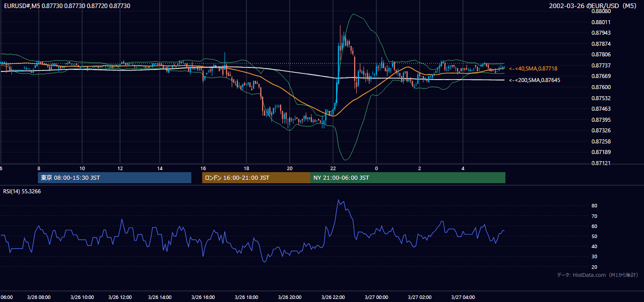The image size is (644, 302).
Task: Click price axis label 0.87806
Action: click(x=601, y=54)
